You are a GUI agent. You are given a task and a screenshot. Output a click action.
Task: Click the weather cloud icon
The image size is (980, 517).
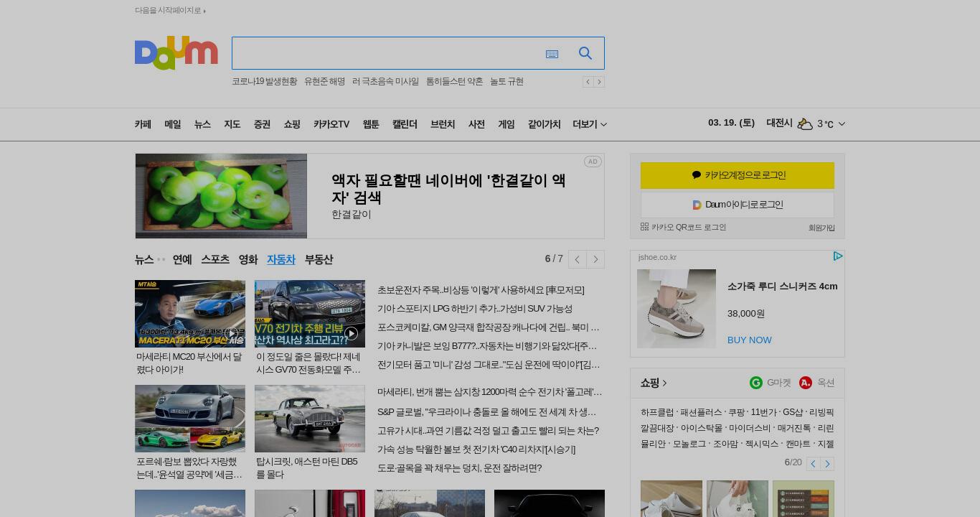pos(805,124)
